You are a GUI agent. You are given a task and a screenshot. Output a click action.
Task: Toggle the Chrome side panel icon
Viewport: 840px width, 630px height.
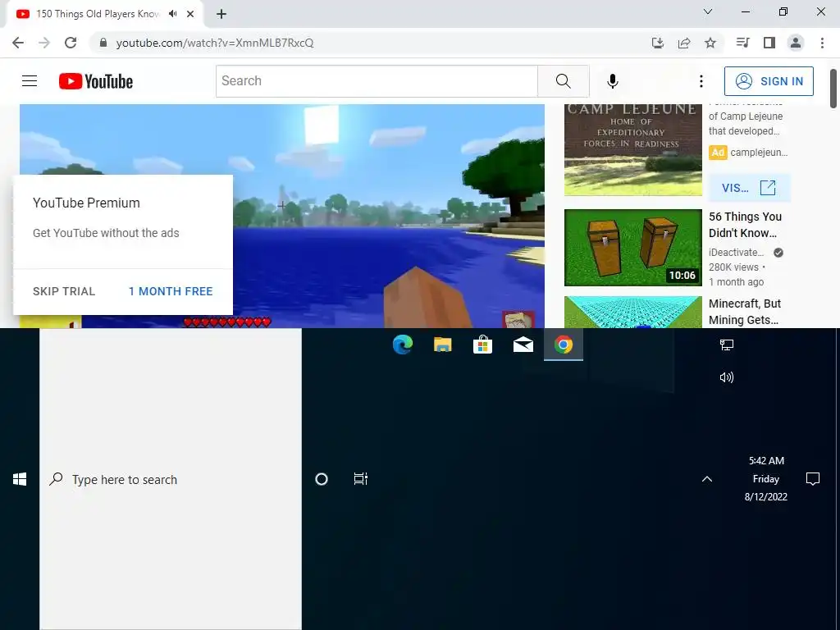point(769,43)
